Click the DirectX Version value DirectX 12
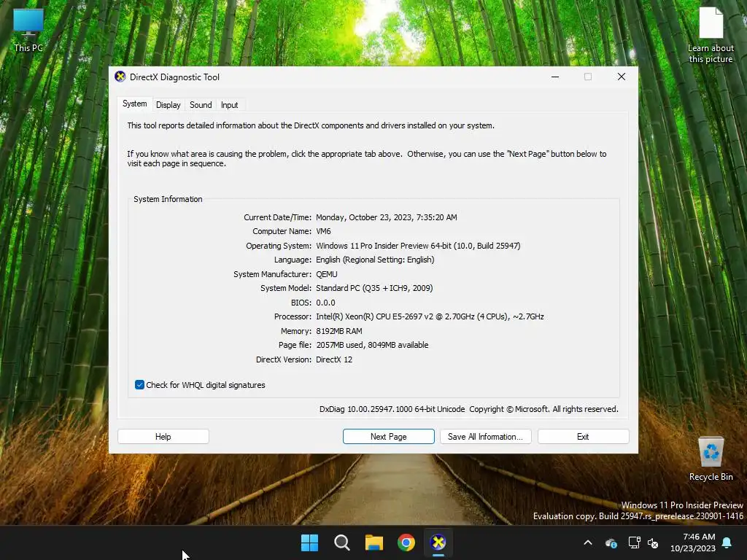This screenshot has height=560, width=747. coord(334,359)
